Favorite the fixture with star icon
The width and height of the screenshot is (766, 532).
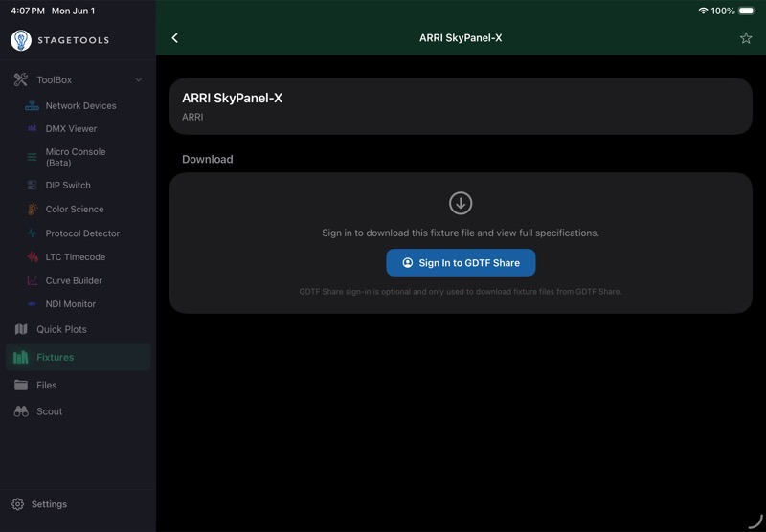746,38
